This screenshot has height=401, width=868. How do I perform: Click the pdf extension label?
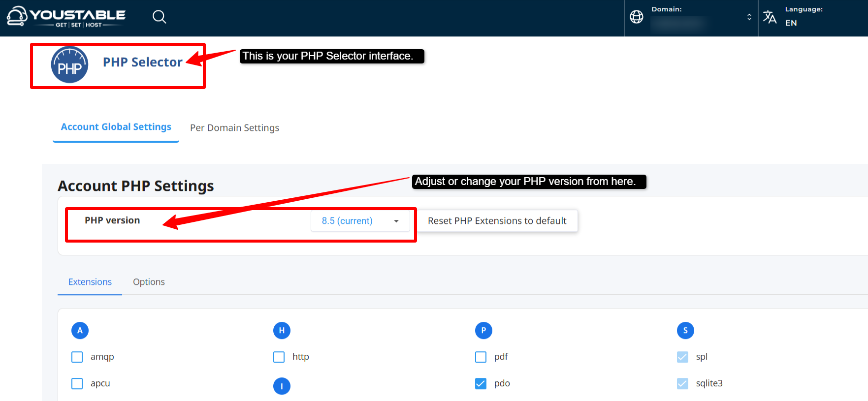pos(501,357)
